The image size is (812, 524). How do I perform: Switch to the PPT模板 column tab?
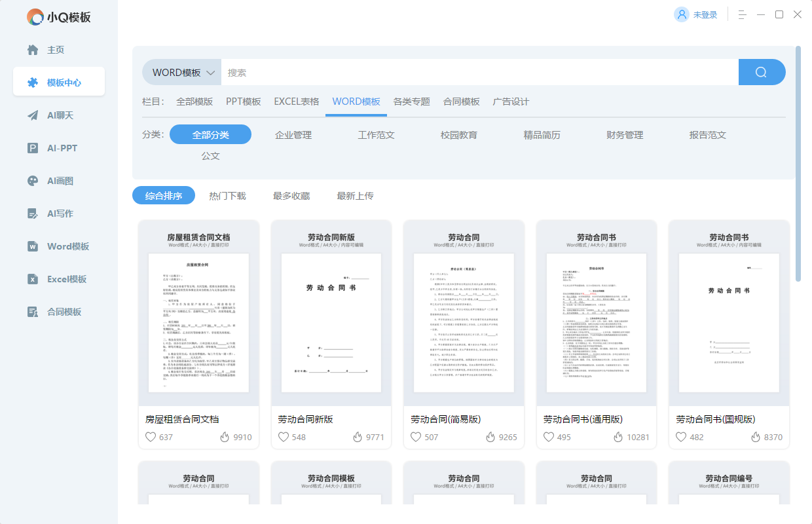tap(244, 102)
